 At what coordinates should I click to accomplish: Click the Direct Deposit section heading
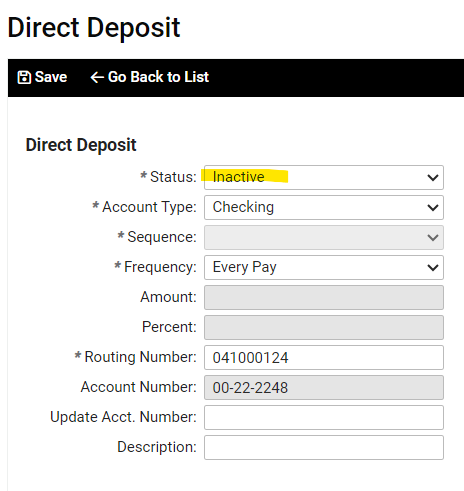81,145
